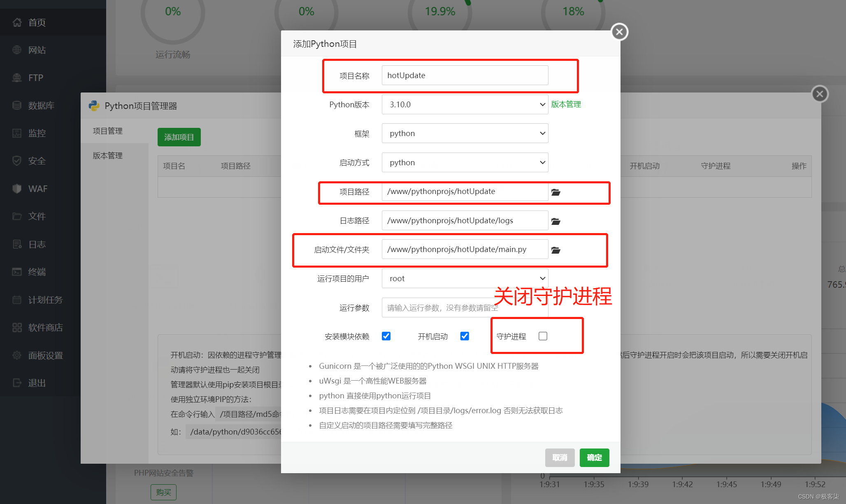Open 首页 in the sidebar menu

[x=37, y=22]
